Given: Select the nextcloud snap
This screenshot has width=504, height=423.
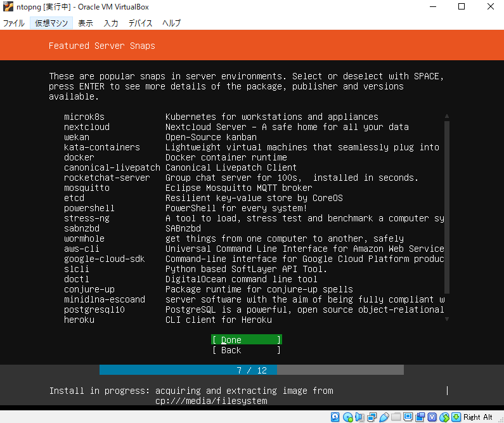Looking at the screenshot, I should pyautogui.click(x=254, y=127).
